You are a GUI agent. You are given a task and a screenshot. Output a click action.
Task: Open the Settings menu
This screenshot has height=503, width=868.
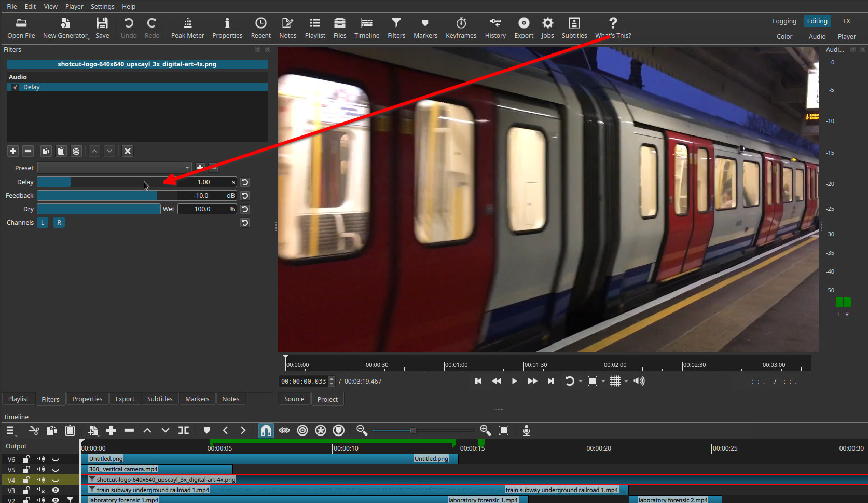pos(102,6)
